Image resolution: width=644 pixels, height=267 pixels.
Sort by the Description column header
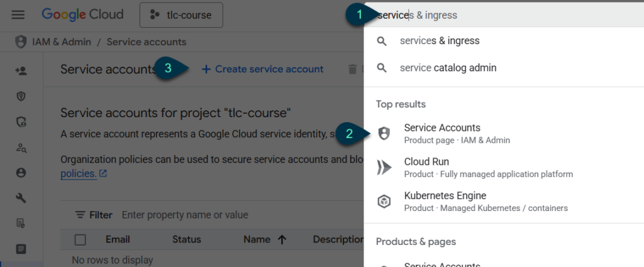338,239
